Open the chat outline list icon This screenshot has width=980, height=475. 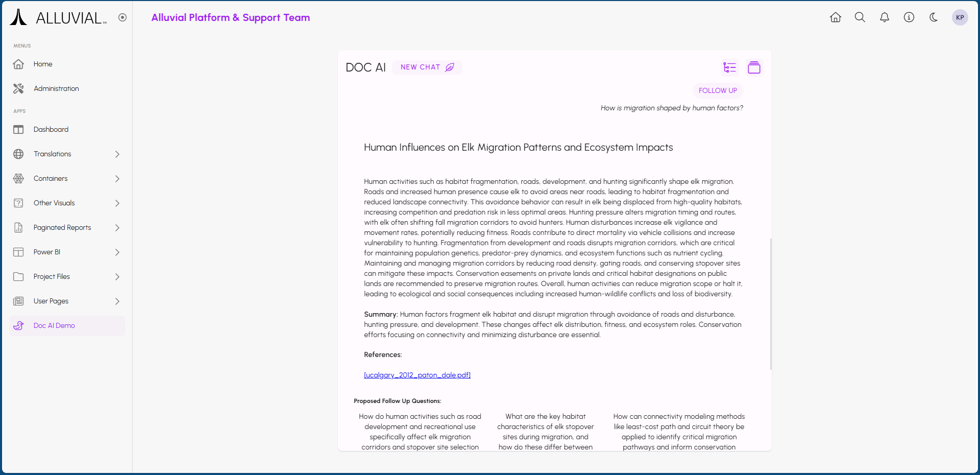coord(730,67)
